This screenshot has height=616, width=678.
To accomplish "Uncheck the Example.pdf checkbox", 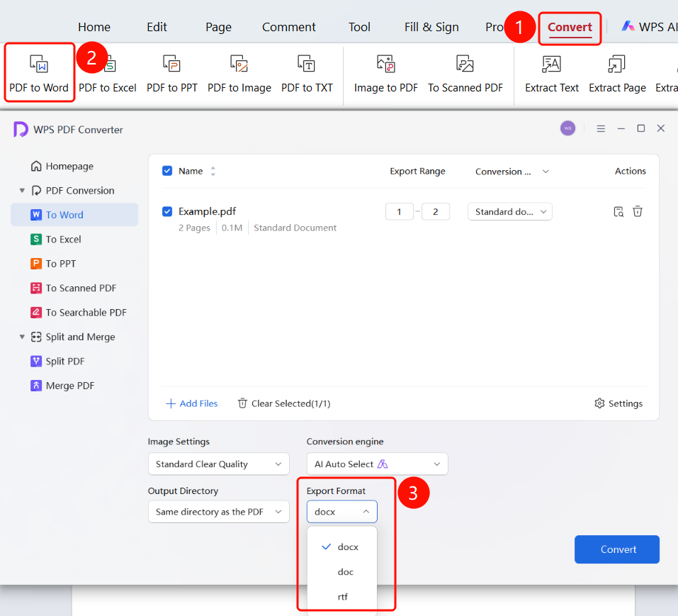I will tap(167, 211).
